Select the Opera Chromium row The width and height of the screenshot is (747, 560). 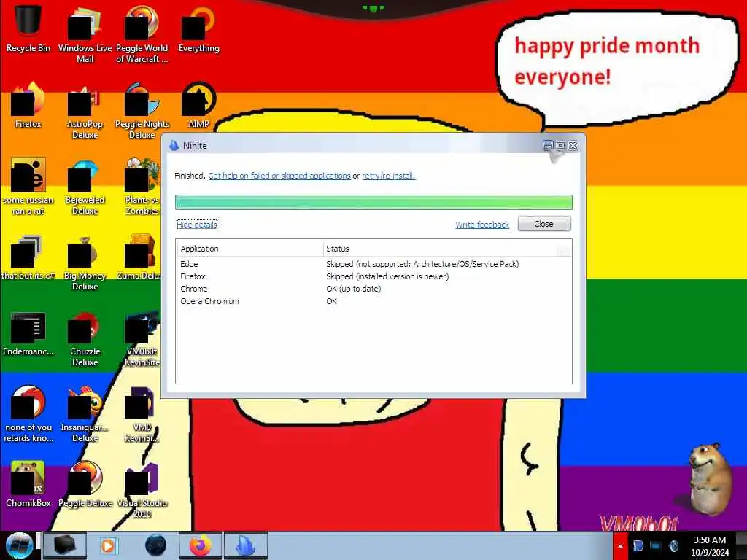(373, 301)
